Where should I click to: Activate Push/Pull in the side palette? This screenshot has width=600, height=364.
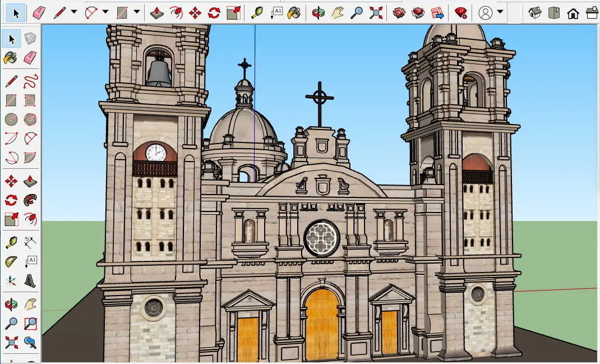point(30,181)
